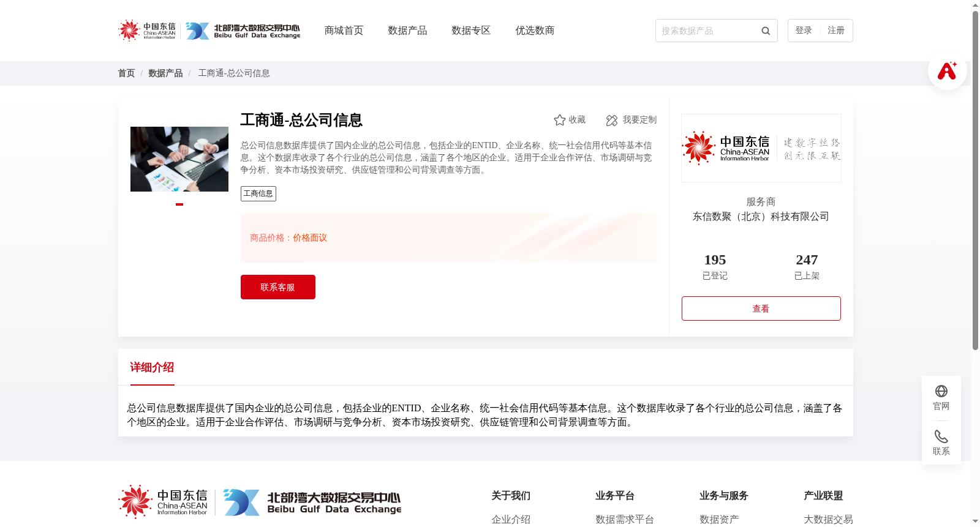The height and width of the screenshot is (527, 980).
Task: Click the 注册 link
Action: 836,31
